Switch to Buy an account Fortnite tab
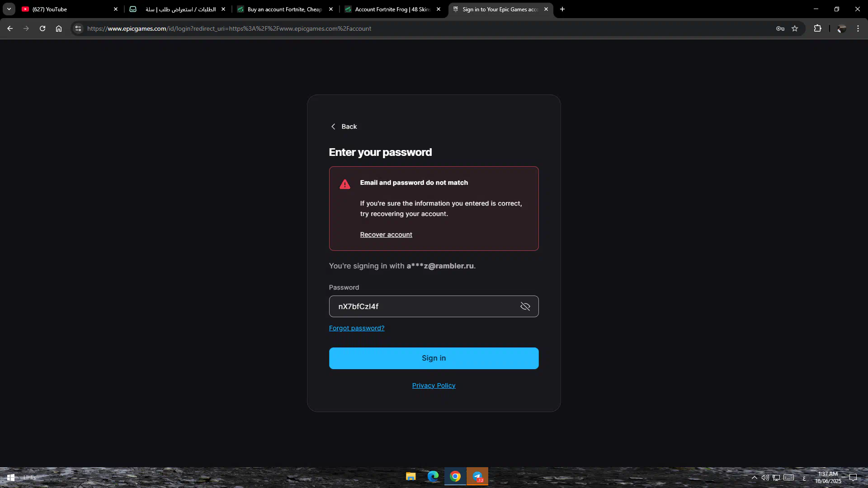The width and height of the screenshot is (868, 488). point(285,9)
